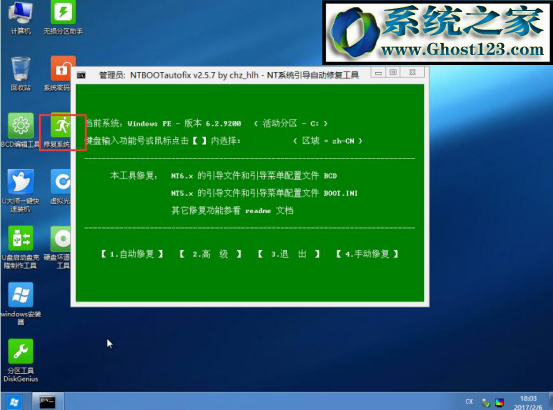
Task: Choose option 1.自动修复 in the console
Action: point(132,254)
